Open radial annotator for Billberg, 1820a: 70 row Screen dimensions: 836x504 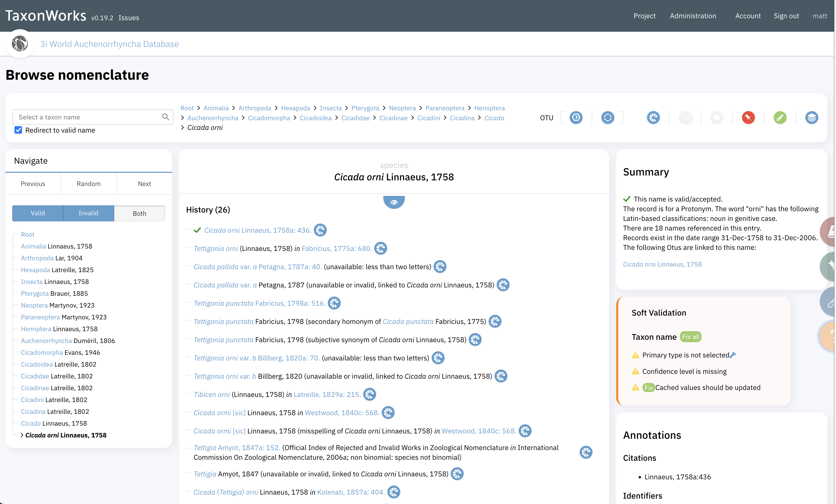tap(438, 358)
